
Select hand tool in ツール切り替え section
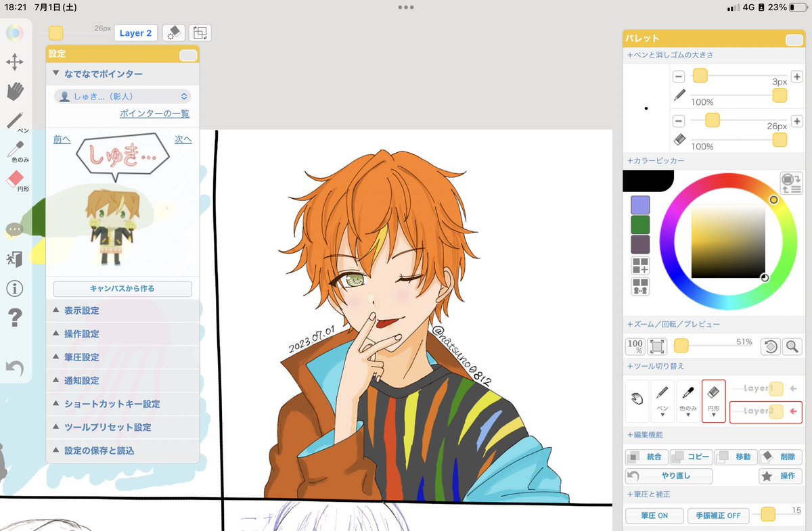pyautogui.click(x=637, y=400)
